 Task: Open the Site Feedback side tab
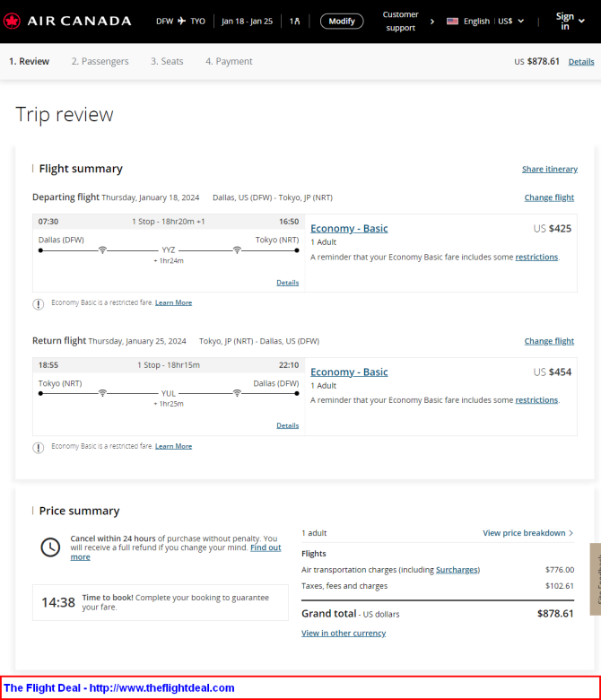[596, 579]
